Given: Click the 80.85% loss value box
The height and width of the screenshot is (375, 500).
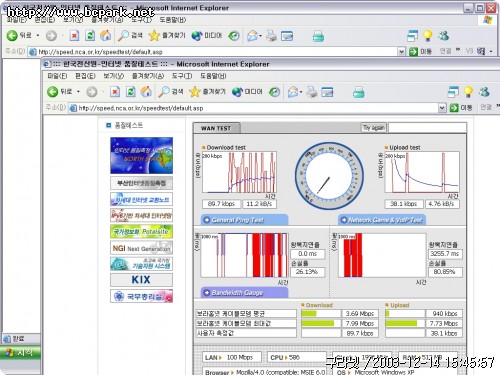Looking at the screenshot, I should [x=445, y=272].
